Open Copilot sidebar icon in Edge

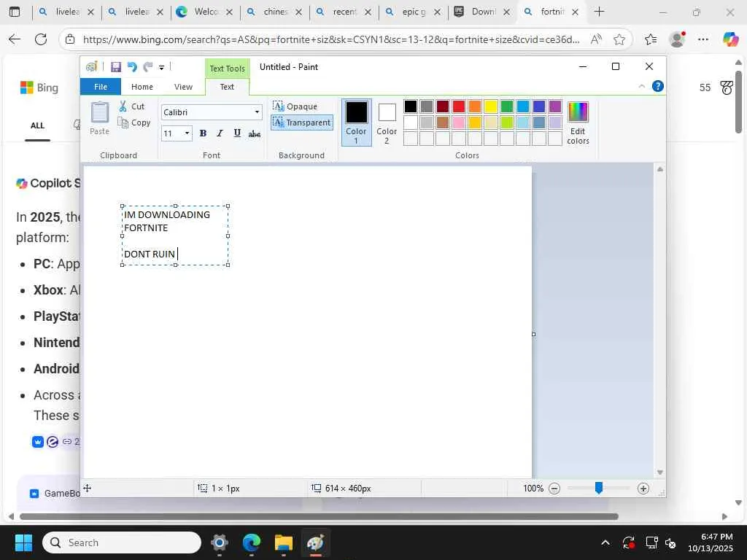pos(729,39)
